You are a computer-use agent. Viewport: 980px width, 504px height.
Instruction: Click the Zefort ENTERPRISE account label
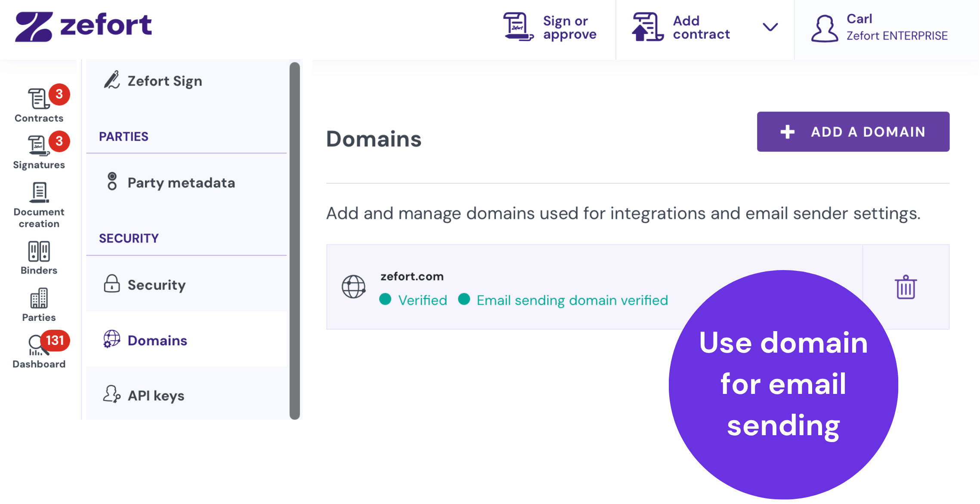[897, 36]
